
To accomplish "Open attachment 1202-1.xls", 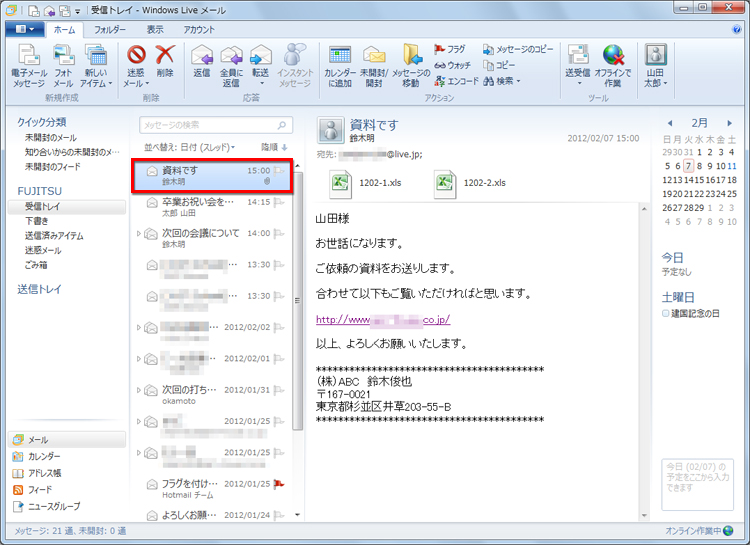I will (366, 183).
